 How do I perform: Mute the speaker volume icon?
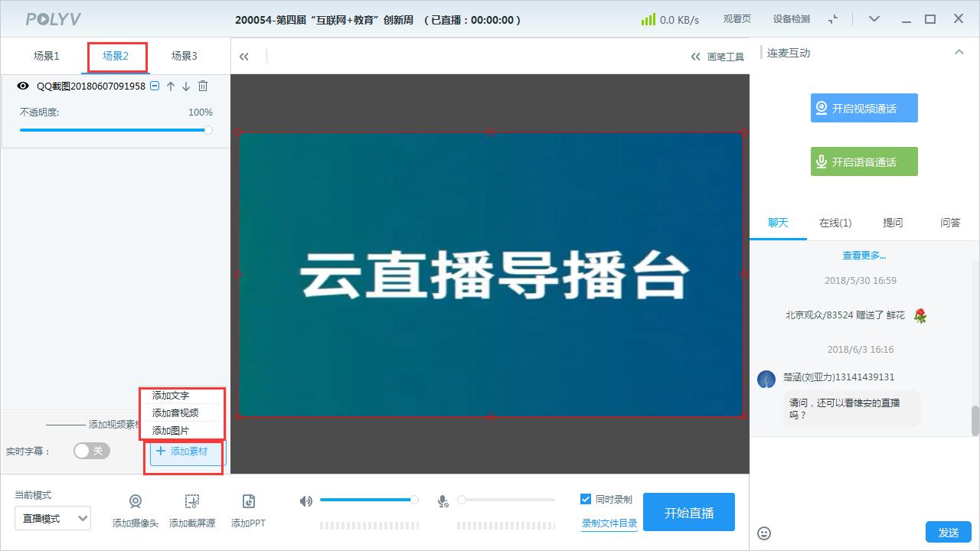click(305, 500)
